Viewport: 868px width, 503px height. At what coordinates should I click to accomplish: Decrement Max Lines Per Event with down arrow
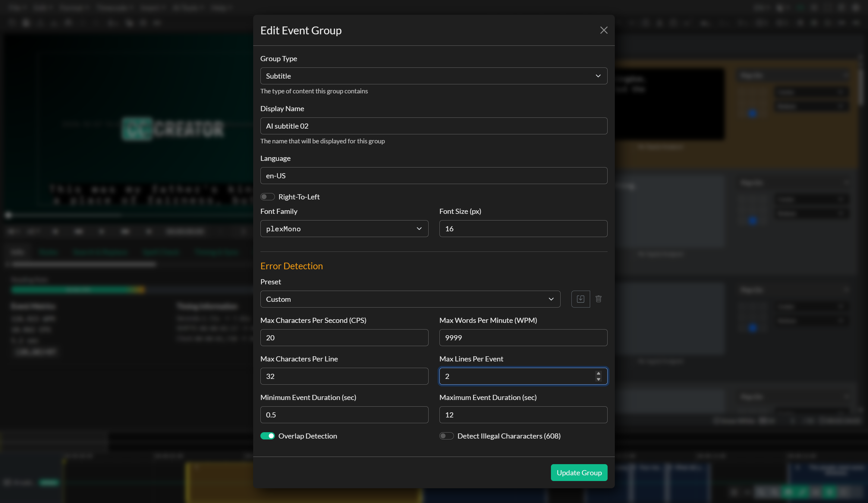click(598, 379)
